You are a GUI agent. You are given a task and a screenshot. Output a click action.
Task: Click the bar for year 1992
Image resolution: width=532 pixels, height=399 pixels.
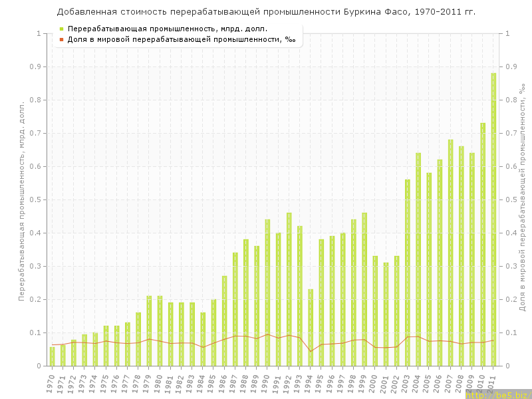tap(289, 289)
